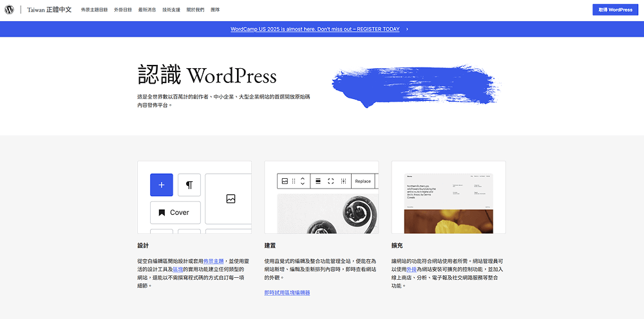Image resolution: width=644 pixels, height=319 pixels.
Task: Click the 認識 WordPress heading
Action: coord(207,75)
